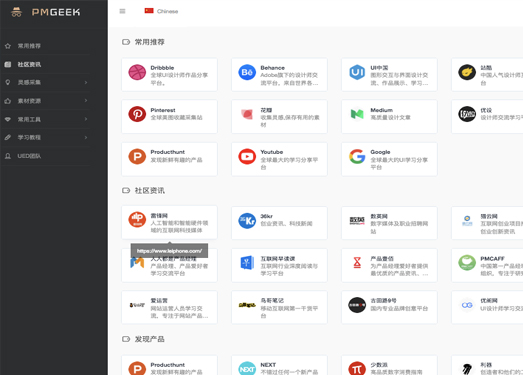Click the 社区资讯 section heading

[x=149, y=191]
